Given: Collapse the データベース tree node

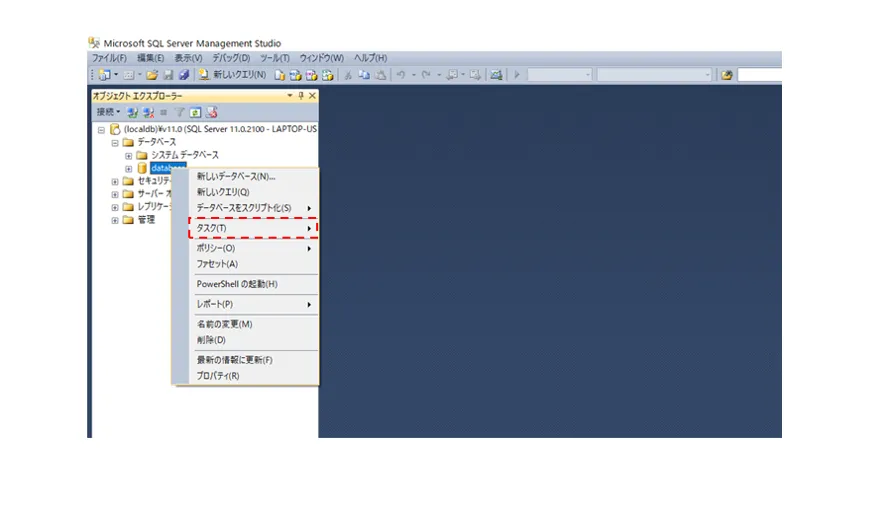Looking at the screenshot, I should 115,142.
